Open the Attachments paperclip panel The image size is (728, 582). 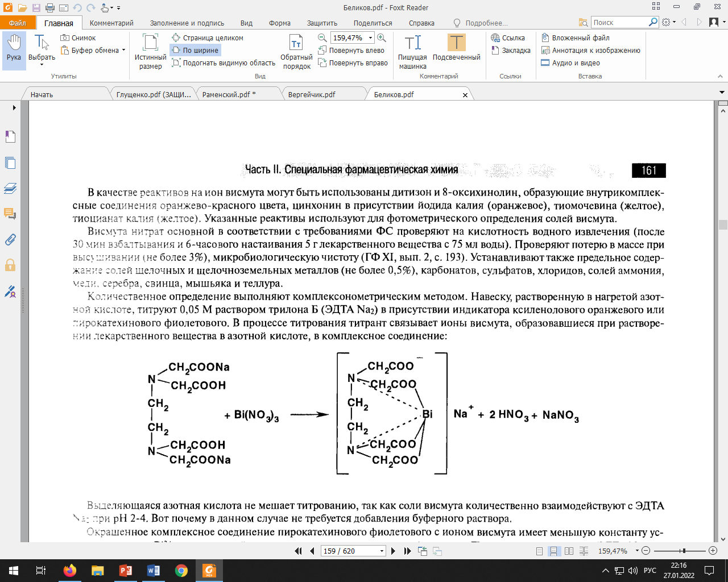[x=10, y=240]
